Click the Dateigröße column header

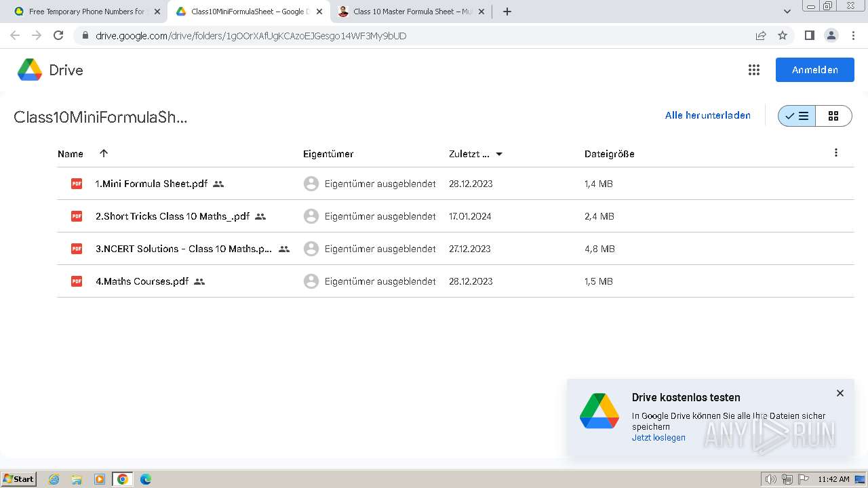tap(610, 154)
